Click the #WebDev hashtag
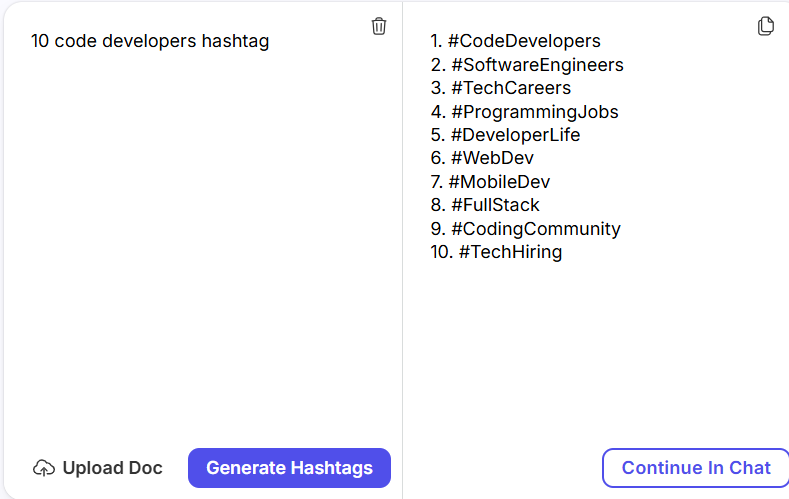The width and height of the screenshot is (789, 499). (x=492, y=158)
